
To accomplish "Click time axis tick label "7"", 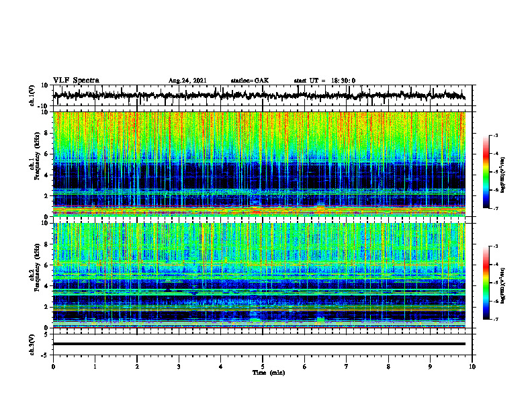I will pos(347,367).
